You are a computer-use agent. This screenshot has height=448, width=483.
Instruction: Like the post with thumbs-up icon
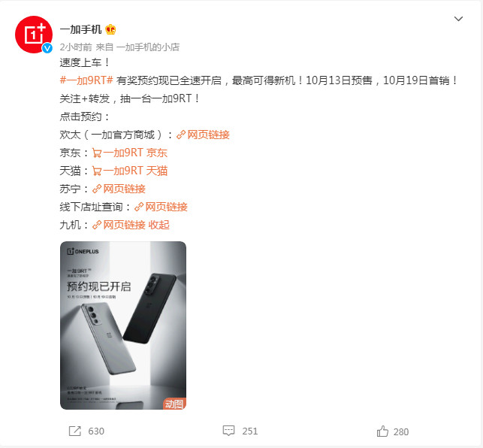tap(382, 431)
